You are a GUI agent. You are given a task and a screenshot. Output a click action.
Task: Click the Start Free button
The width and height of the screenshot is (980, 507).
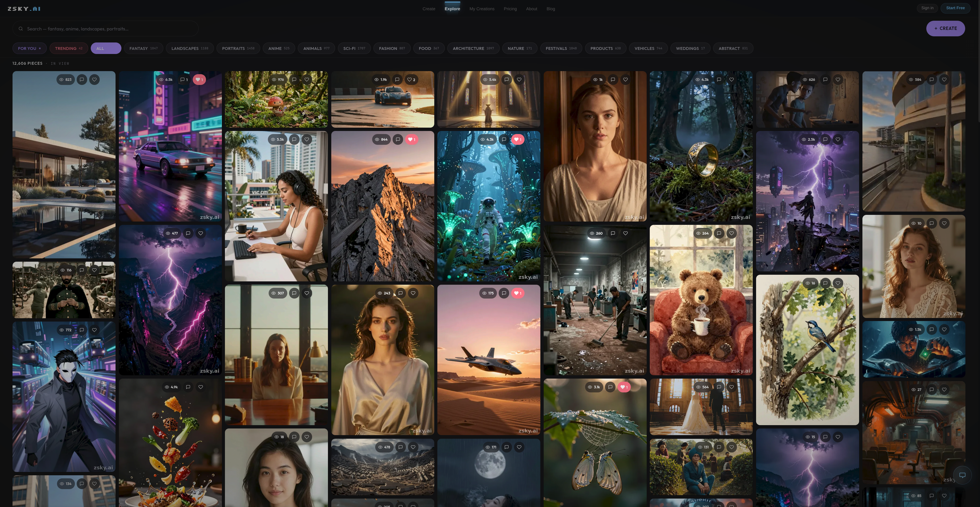(955, 8)
